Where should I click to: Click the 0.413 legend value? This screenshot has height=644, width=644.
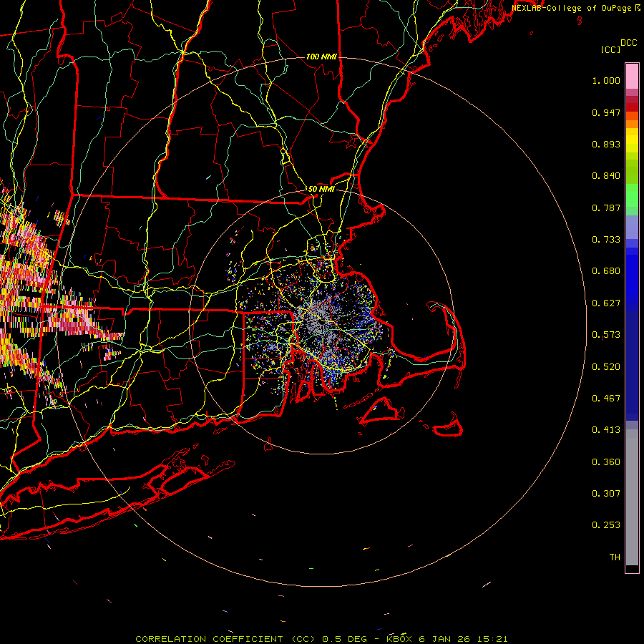[x=606, y=430]
